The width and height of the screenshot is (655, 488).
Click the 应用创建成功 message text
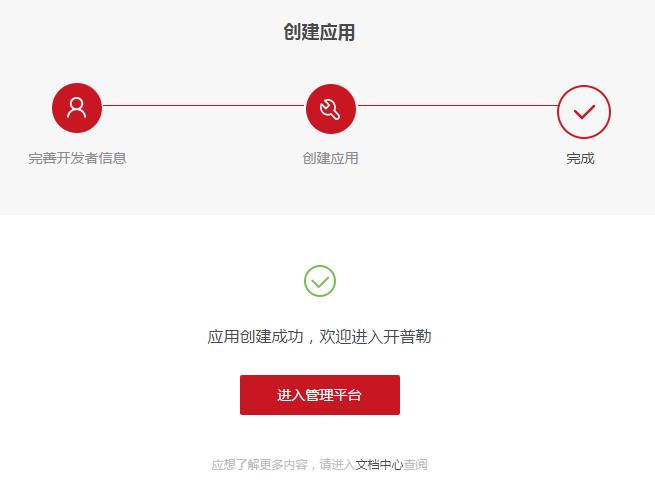coord(255,336)
